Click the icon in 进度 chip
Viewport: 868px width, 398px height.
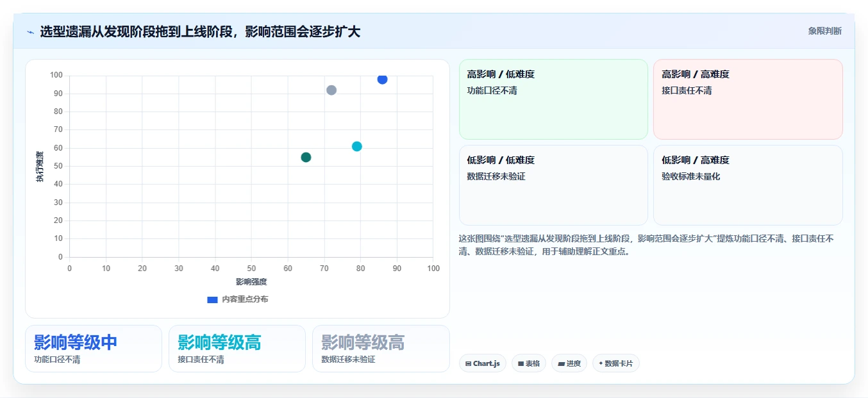[561, 364]
